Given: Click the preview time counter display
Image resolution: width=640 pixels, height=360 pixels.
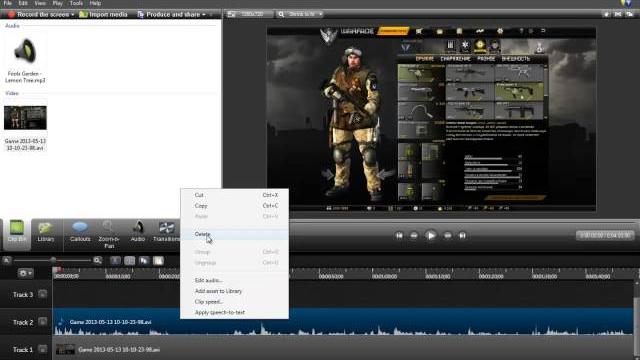Looking at the screenshot, I should (605, 235).
